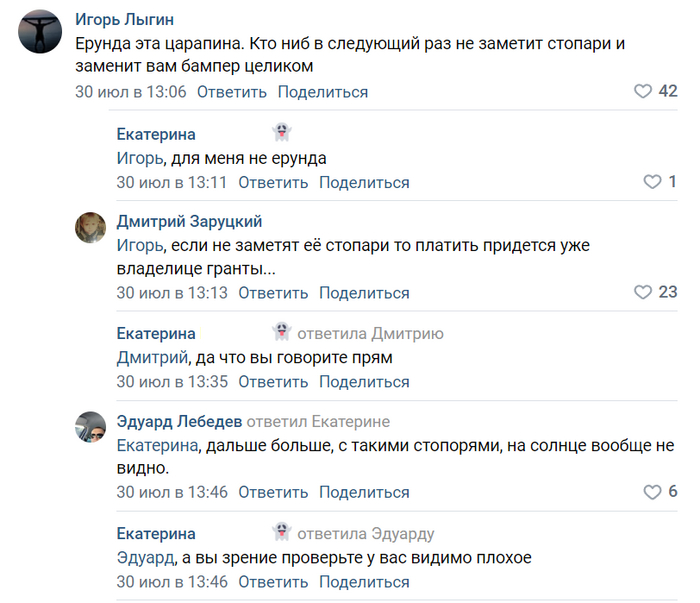Viewport: 700px width, 603px height.
Task: Open timestamp '30 июл в 13:11'
Action: point(172,182)
